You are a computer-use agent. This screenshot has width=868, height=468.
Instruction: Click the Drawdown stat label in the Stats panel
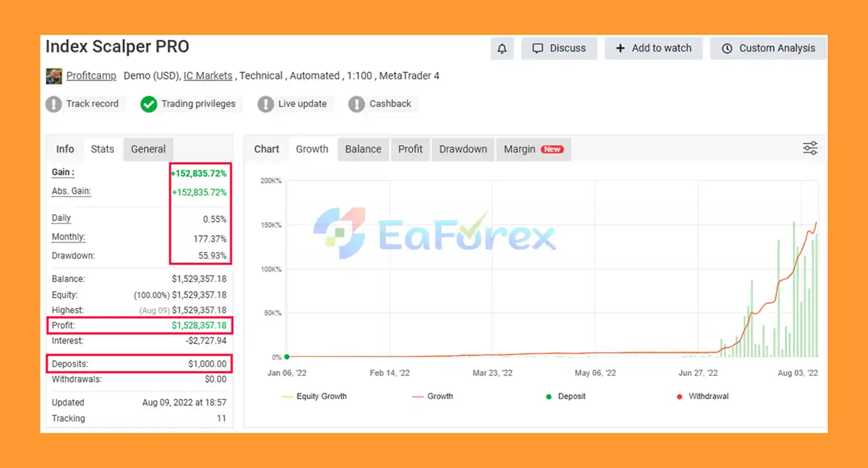tap(73, 256)
